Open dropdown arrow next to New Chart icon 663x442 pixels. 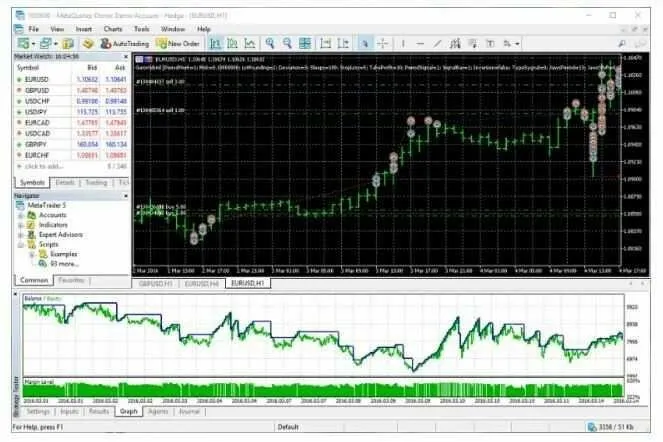(x=33, y=44)
